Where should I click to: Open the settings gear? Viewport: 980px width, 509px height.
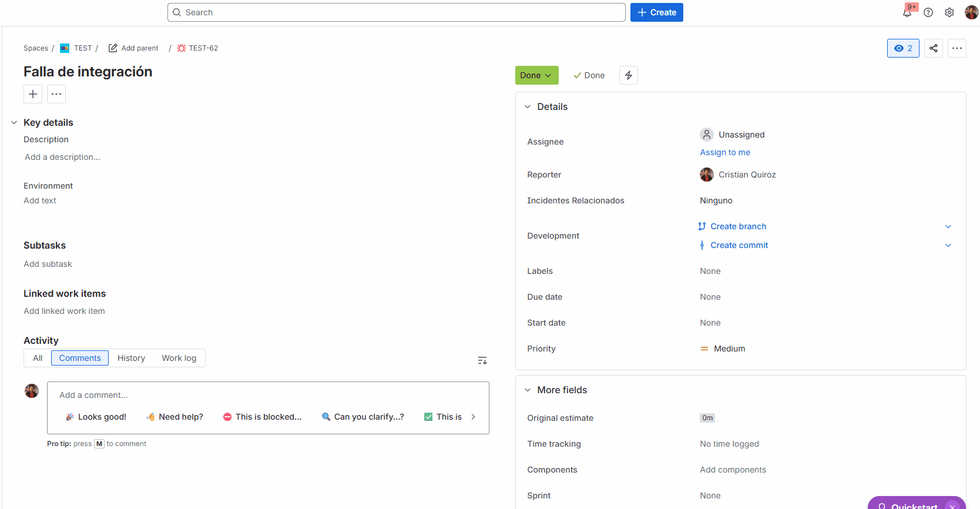949,12
